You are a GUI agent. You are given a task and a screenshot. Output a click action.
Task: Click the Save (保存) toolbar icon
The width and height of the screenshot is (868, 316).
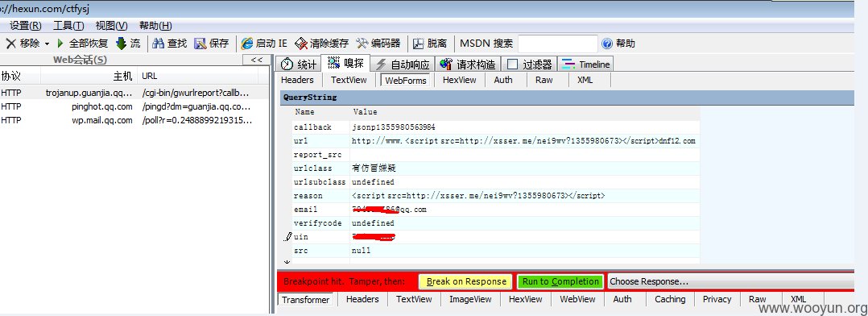pos(200,44)
